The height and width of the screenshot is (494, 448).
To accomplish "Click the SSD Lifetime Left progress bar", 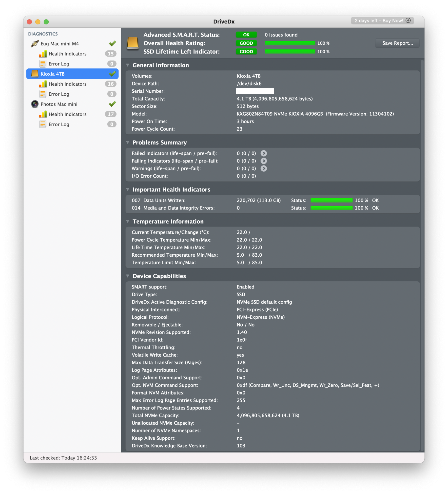I will 290,52.
